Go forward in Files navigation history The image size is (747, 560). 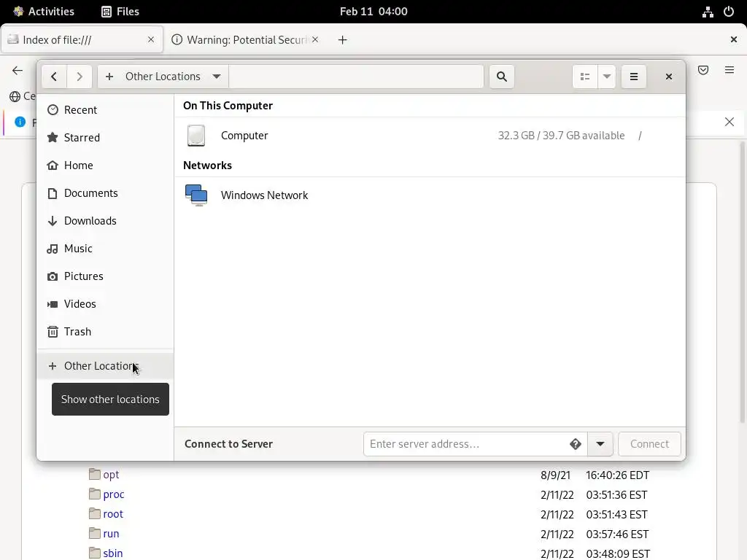tap(79, 77)
